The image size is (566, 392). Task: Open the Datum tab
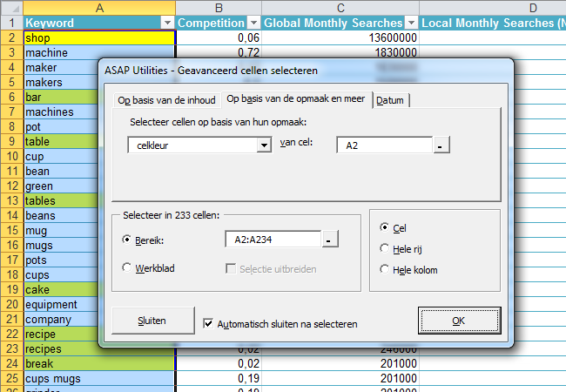tap(390, 100)
